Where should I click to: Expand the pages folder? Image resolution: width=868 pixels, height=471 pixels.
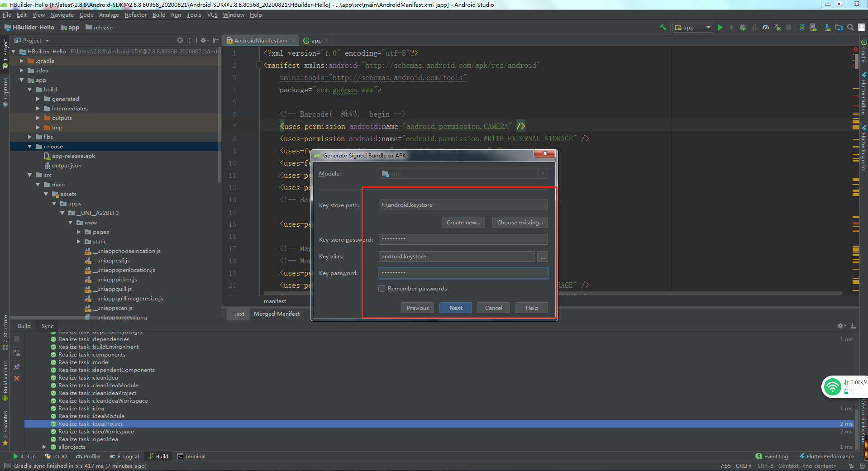(79, 232)
